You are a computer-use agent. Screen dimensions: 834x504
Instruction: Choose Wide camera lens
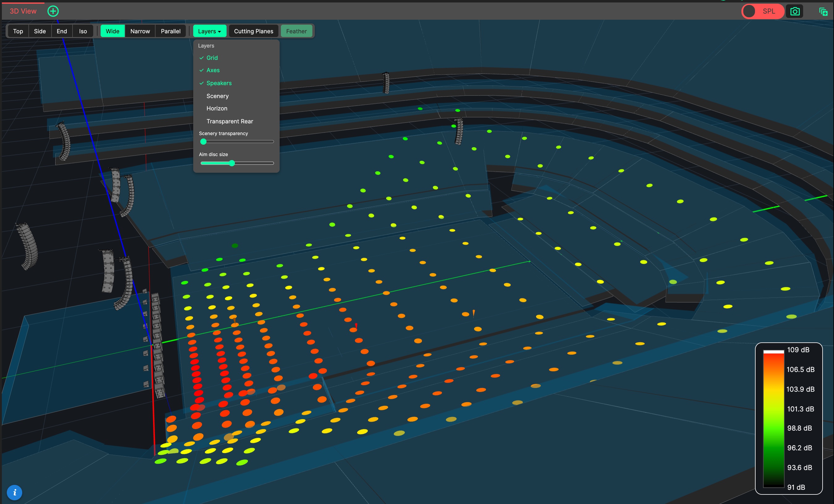pos(113,31)
